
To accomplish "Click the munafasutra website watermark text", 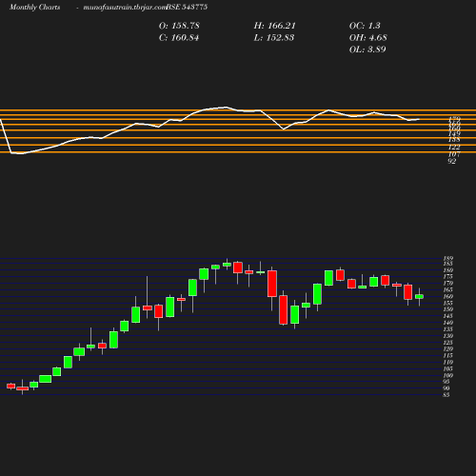I will [x=125, y=7].
